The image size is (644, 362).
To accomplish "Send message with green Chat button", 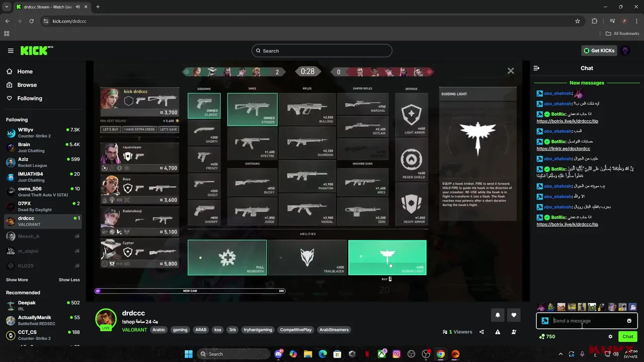I will (x=628, y=336).
